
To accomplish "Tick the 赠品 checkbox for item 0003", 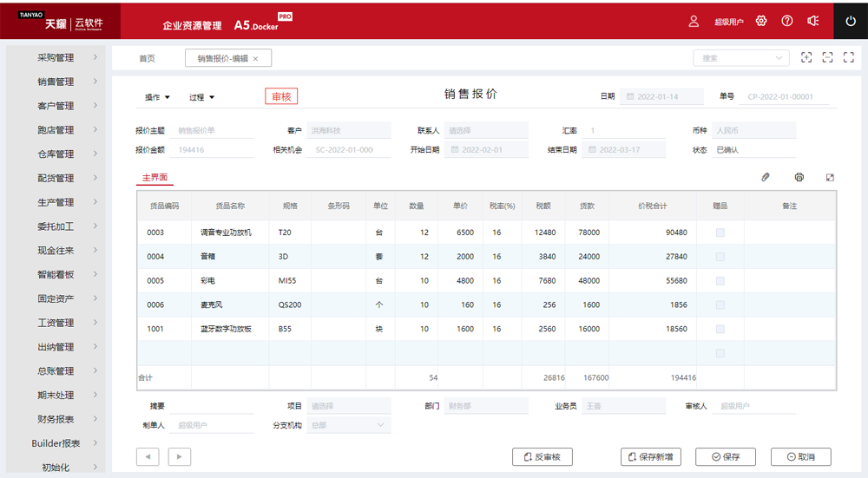I will (720, 232).
